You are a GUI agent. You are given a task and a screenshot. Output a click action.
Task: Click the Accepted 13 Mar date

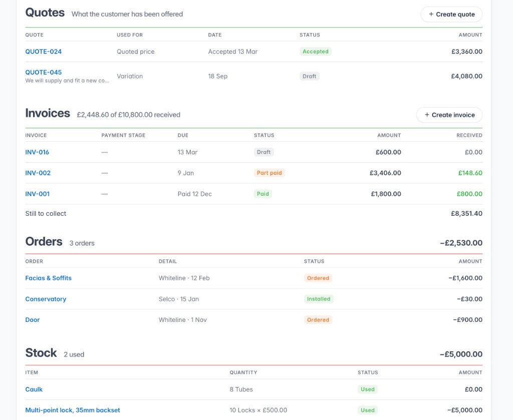(x=233, y=52)
